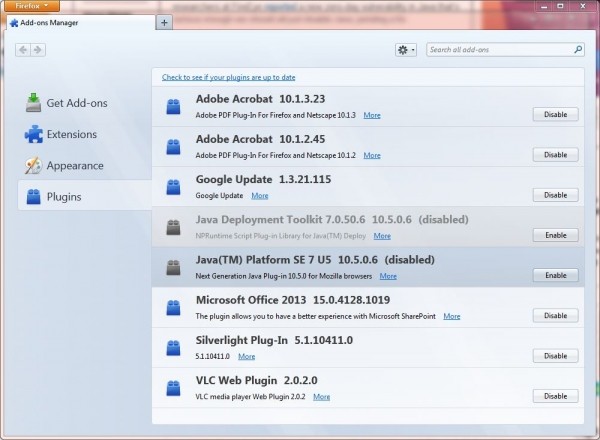This screenshot has height=440, width=600.
Task: Click Check to see if plugins are up to date
Action: (x=228, y=77)
